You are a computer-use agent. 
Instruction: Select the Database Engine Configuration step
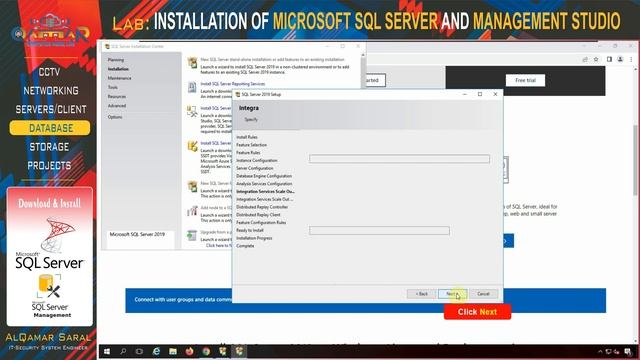pyautogui.click(x=264, y=176)
